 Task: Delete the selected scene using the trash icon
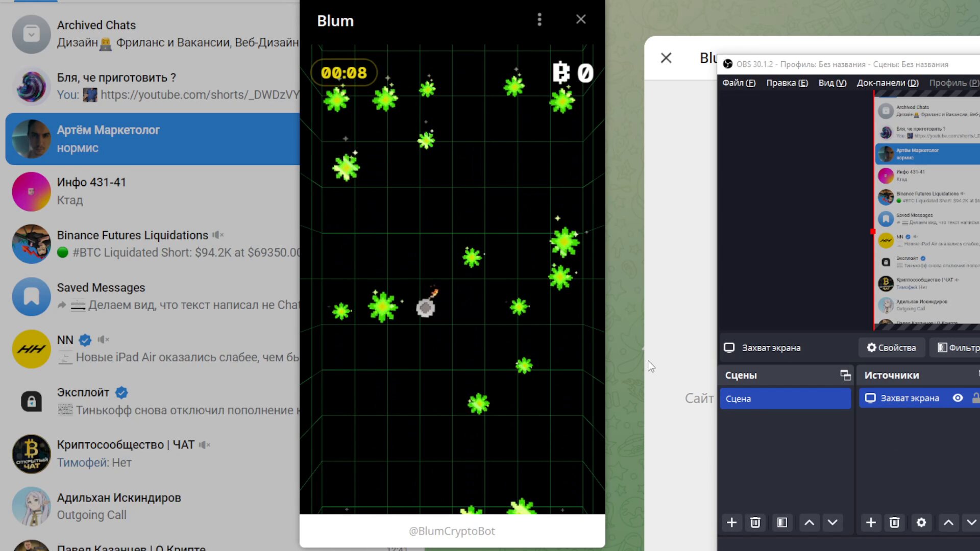click(x=755, y=522)
